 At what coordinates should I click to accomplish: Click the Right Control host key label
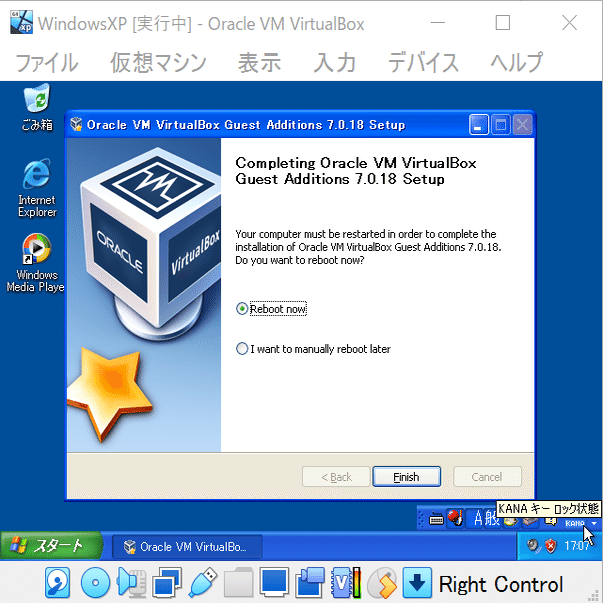click(501, 584)
